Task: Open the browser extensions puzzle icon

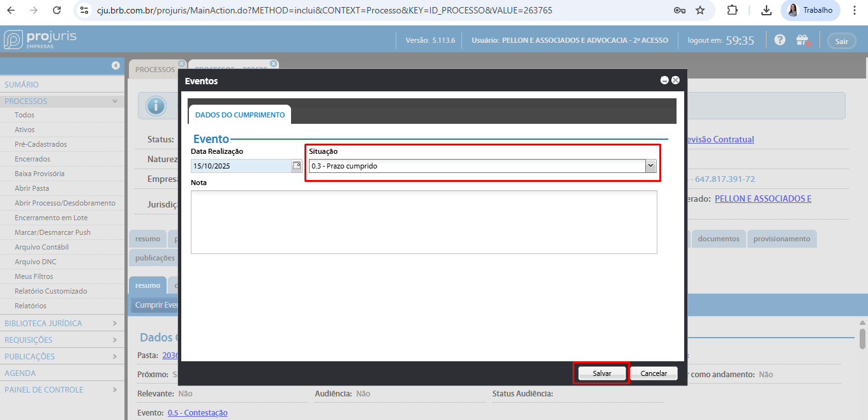Action: coord(732,10)
